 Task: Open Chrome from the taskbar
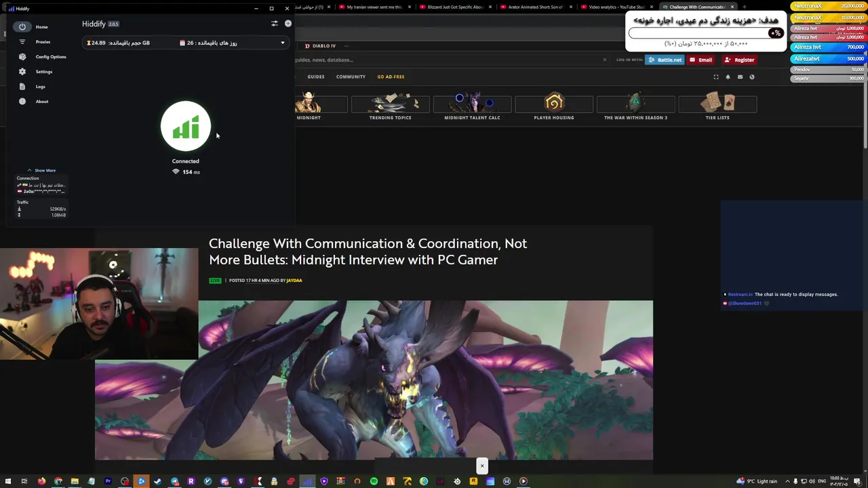click(58, 481)
